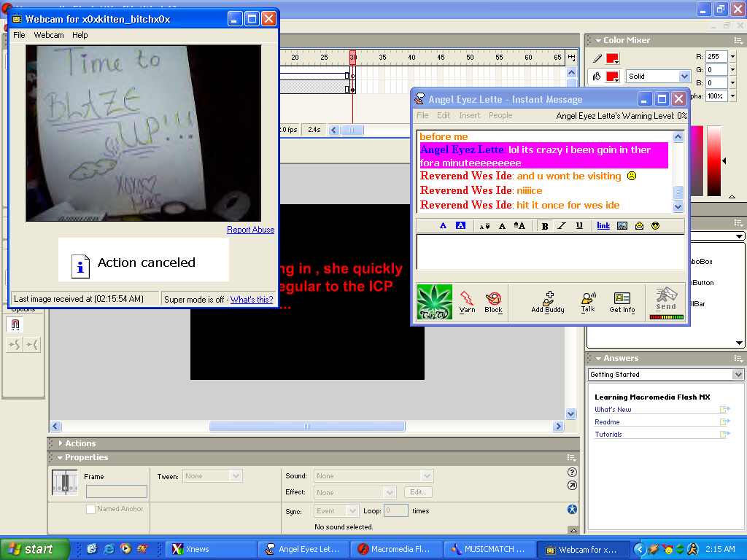This screenshot has width=747, height=560.
Task: Click the Report Abuse link
Action: click(x=250, y=230)
